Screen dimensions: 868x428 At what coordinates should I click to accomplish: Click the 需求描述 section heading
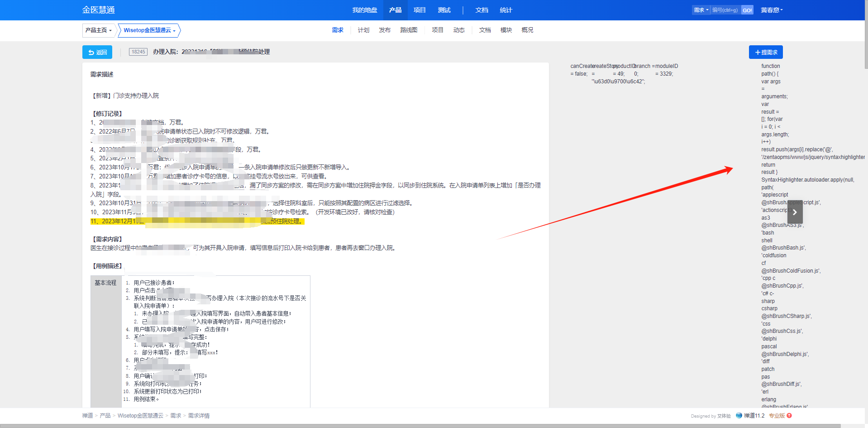[102, 74]
